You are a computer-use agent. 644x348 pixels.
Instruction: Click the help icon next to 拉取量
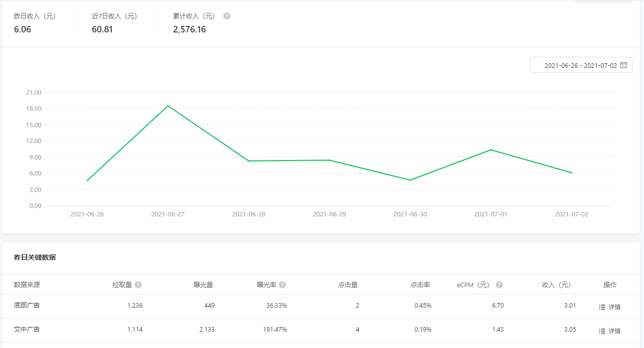click(138, 285)
